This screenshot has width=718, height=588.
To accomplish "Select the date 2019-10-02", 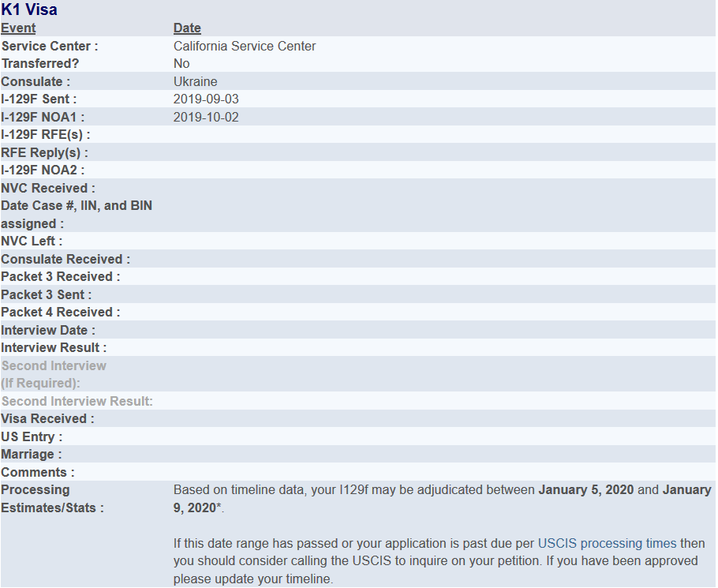I will [x=206, y=118].
